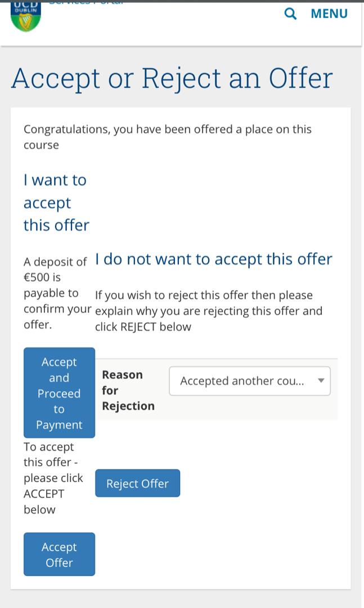Viewport: 364px width, 608px height.
Task: Click the UCD Dublin crest logo
Action: [x=26, y=16]
